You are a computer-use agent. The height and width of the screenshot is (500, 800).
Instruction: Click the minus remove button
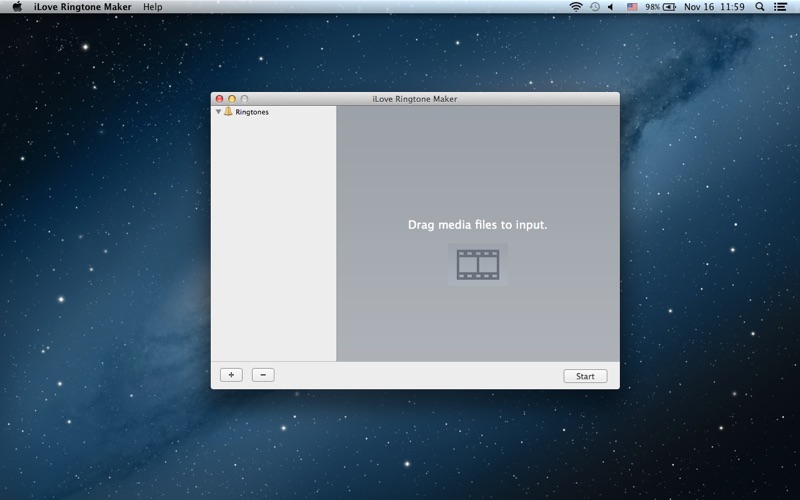pos(263,375)
